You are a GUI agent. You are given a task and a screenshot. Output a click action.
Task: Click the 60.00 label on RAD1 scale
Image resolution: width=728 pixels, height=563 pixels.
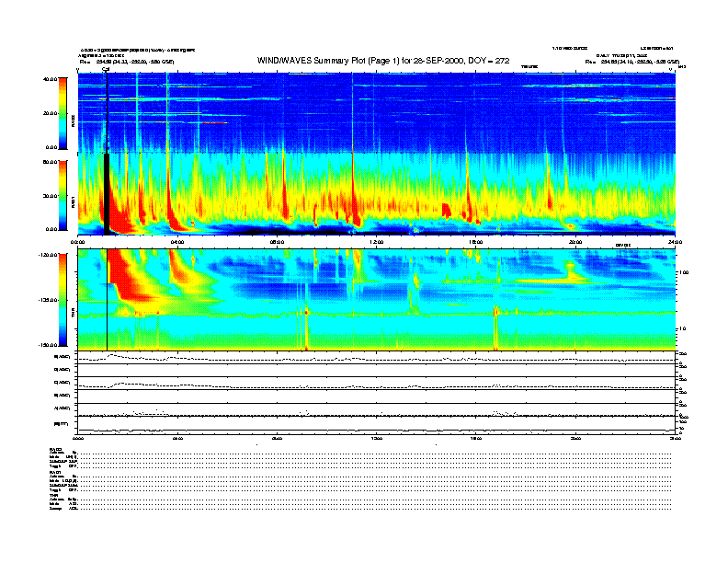tap(50, 162)
